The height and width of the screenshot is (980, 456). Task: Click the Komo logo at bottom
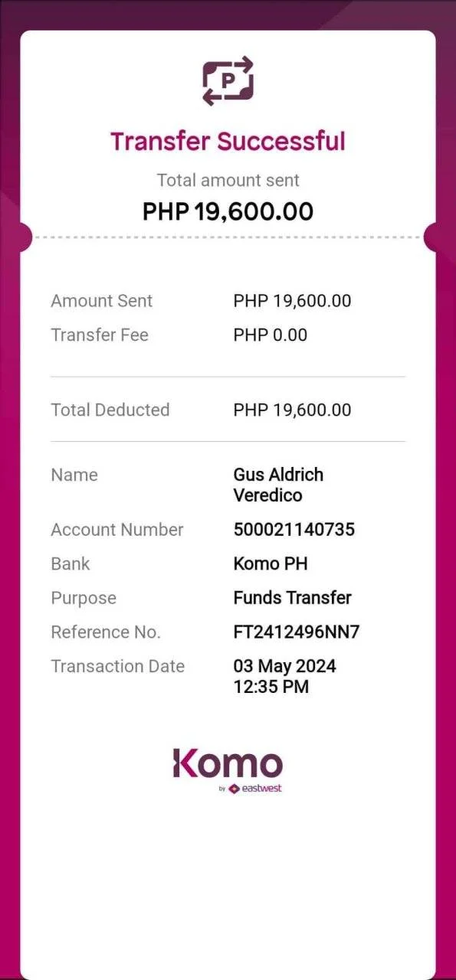[228, 763]
